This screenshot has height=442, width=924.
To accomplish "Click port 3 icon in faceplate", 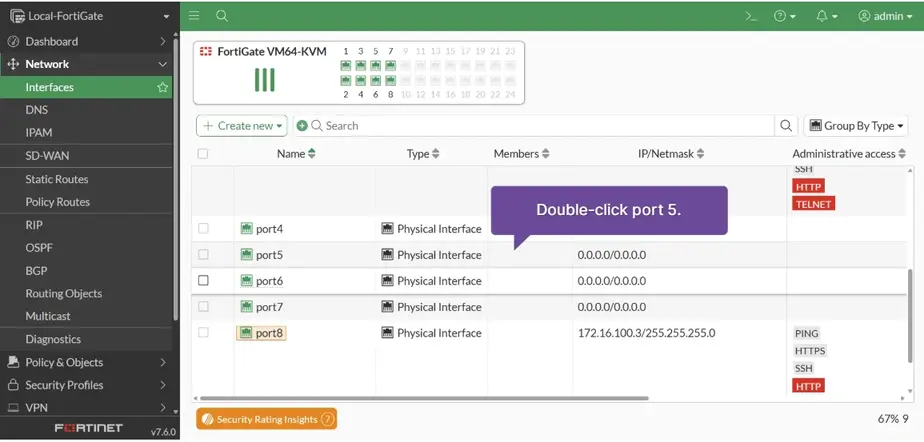I will coord(361,65).
